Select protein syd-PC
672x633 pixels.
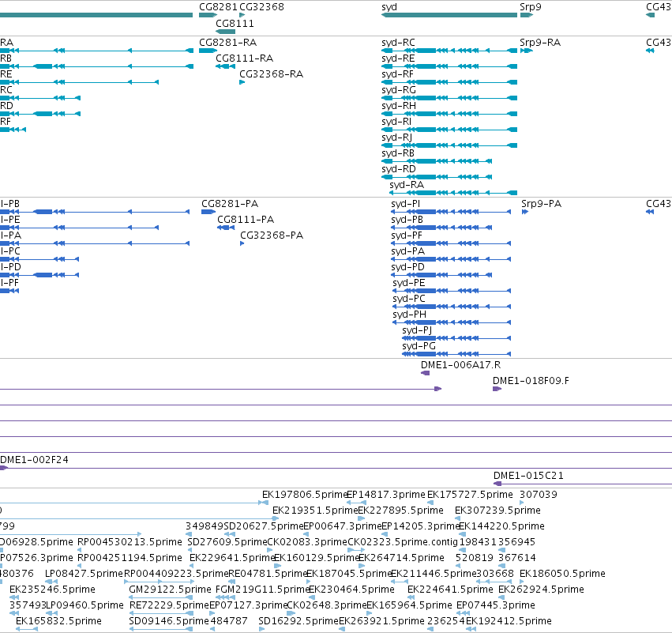pos(409,299)
